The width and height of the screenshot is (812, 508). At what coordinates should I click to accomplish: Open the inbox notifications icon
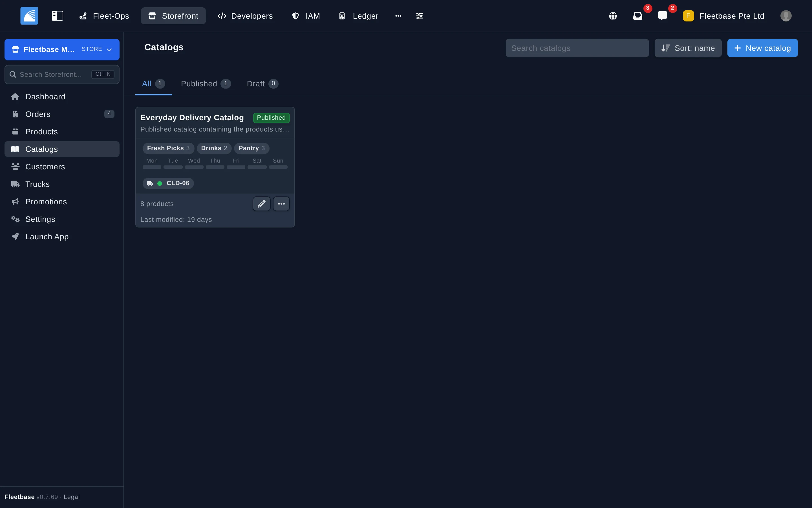click(x=637, y=16)
